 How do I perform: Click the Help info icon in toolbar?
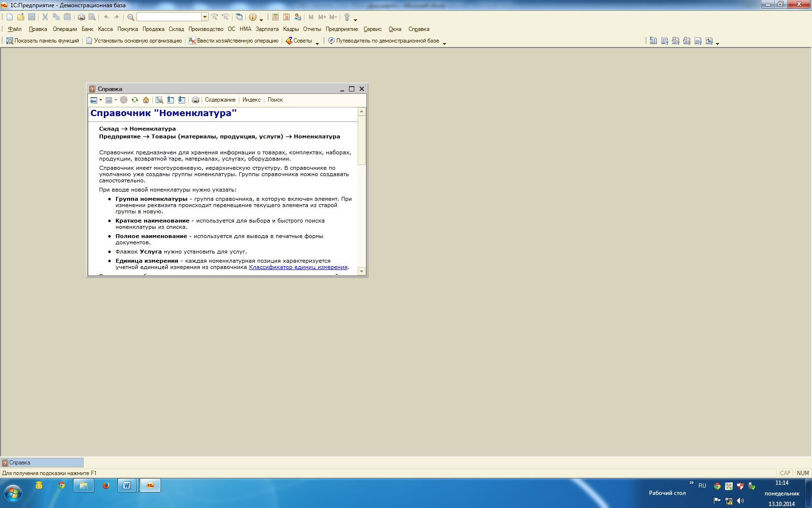tap(253, 17)
